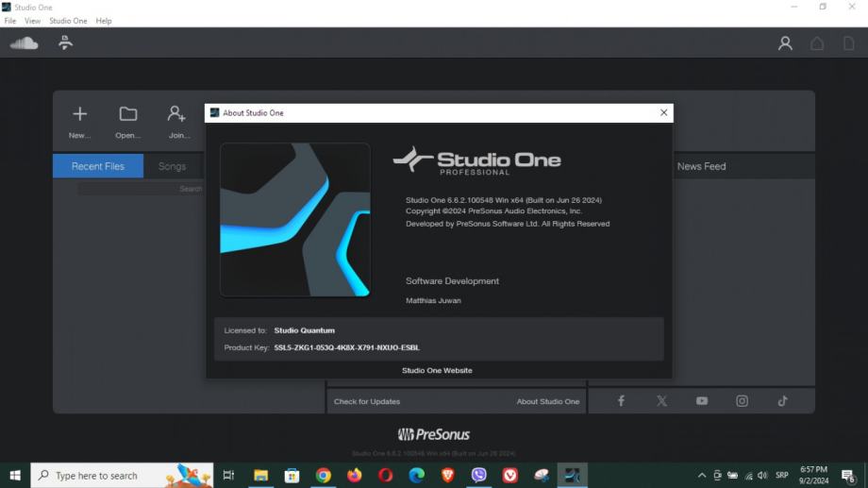Open Viber from taskbar
This screenshot has height=488, width=868.
(479, 476)
